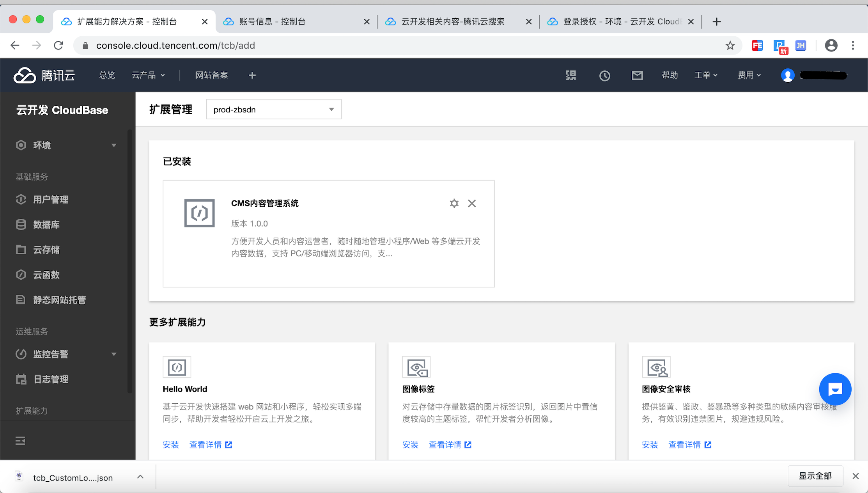Expand the 环境 sidebar section
The width and height of the screenshot is (868, 493).
tap(66, 145)
